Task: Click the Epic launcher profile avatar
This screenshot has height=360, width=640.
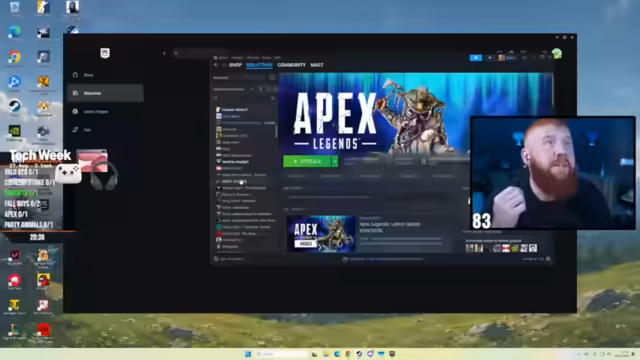Action: pyautogui.click(x=557, y=53)
